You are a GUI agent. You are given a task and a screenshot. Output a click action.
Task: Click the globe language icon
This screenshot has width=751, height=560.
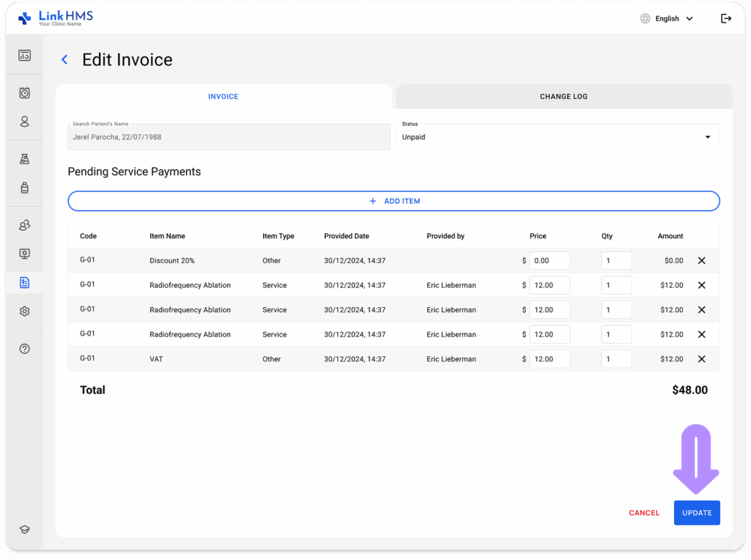(x=645, y=18)
